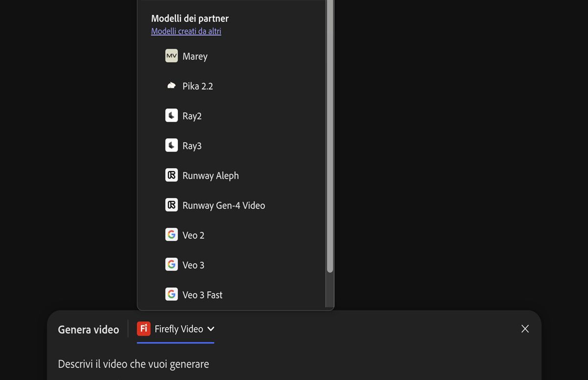Choose the Veo 3 text label
The width and height of the screenshot is (588, 380).
click(x=193, y=265)
